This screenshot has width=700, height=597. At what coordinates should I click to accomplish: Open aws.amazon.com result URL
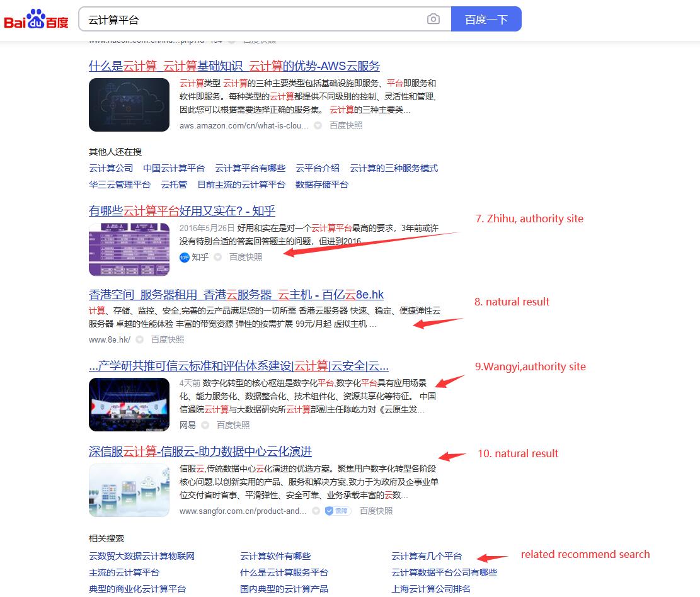244,126
